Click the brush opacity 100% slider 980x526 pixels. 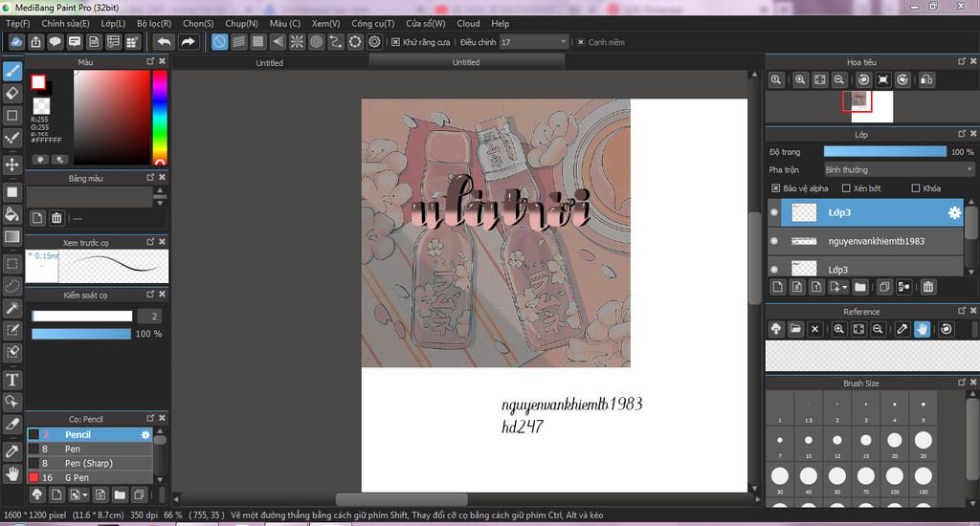point(81,334)
